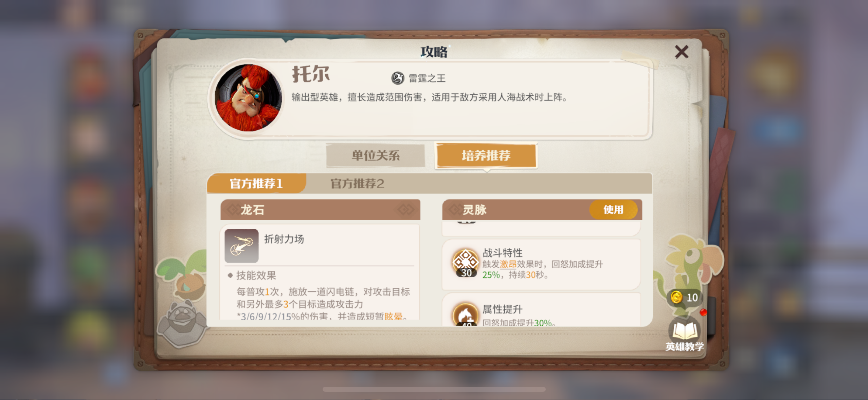Tap the stone raccoon mascot figure
Viewport: 868px width, 400px height.
tap(182, 324)
